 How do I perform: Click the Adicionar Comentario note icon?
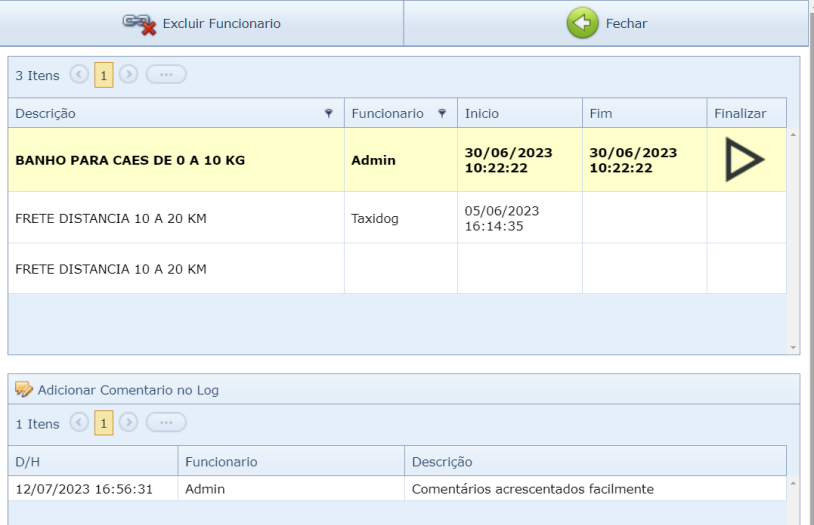(24, 390)
